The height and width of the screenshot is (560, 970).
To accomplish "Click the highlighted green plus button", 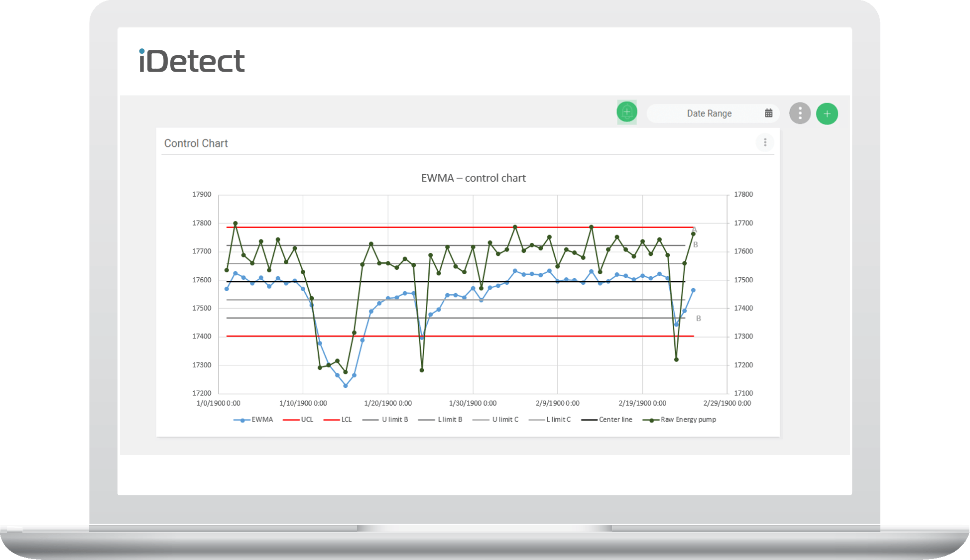I will tap(626, 112).
